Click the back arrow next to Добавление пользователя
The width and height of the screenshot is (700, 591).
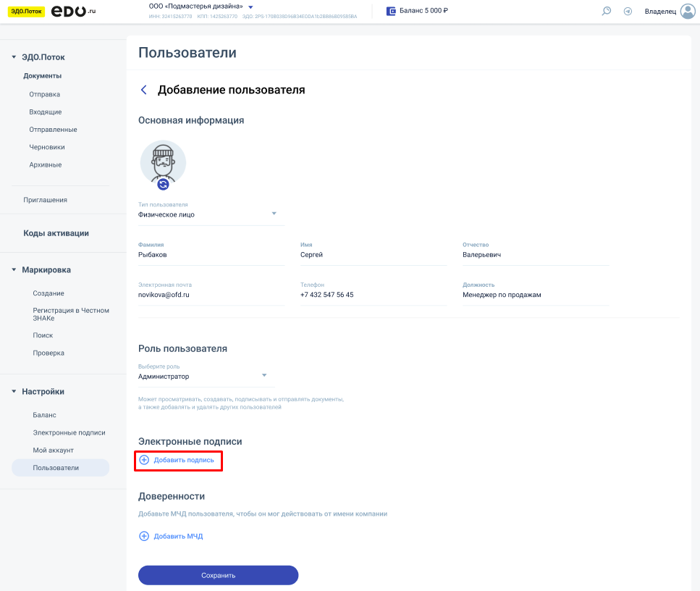(x=143, y=90)
